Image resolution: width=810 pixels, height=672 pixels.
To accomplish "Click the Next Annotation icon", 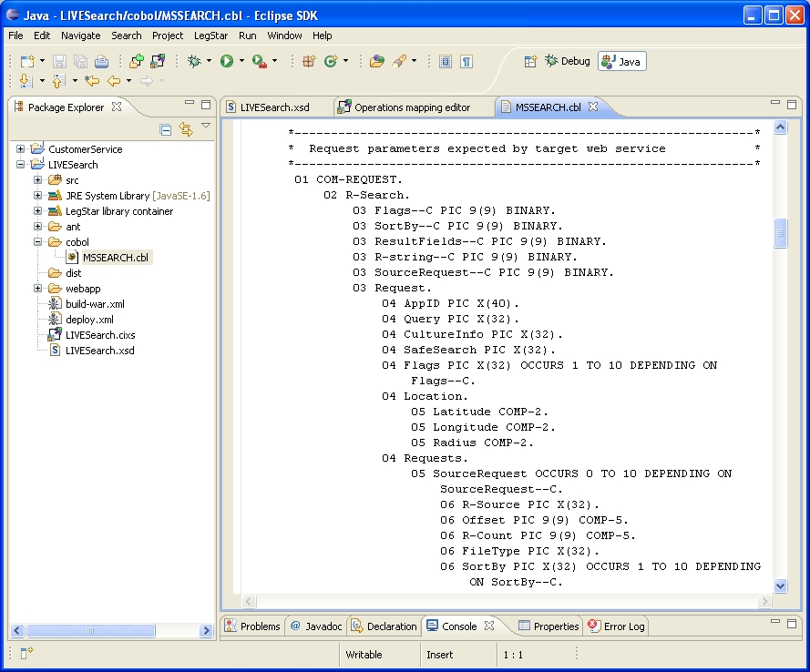I will (26, 80).
